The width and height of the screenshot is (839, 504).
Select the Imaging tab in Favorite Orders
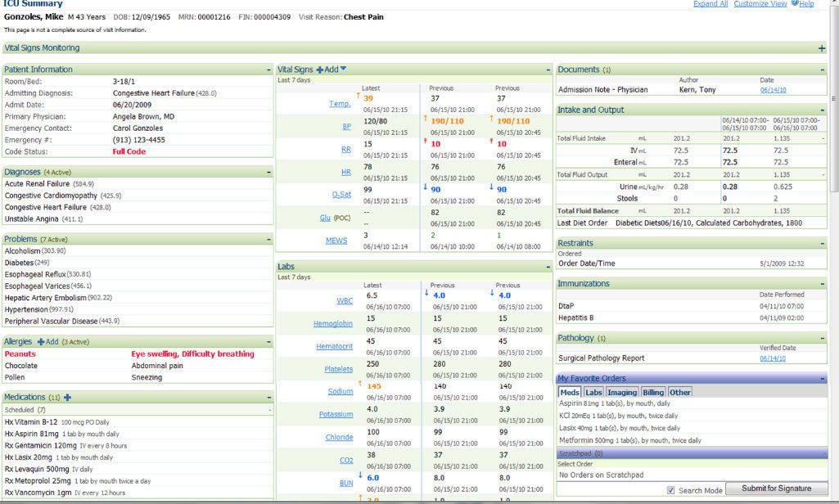(x=623, y=392)
